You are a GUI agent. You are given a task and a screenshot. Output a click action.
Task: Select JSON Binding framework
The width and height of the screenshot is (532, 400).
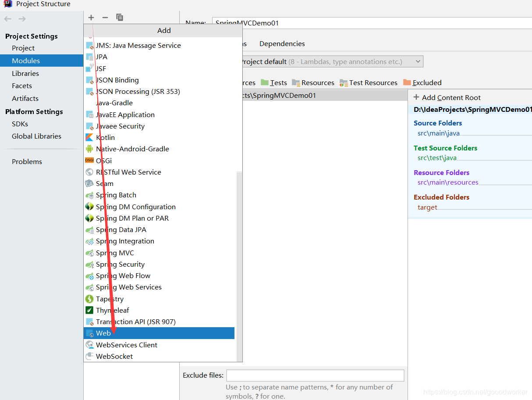(160, 80)
